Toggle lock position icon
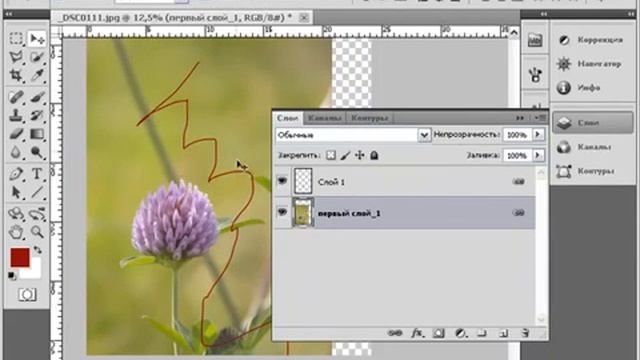Screen dimensions: 640x360 (360, 156)
